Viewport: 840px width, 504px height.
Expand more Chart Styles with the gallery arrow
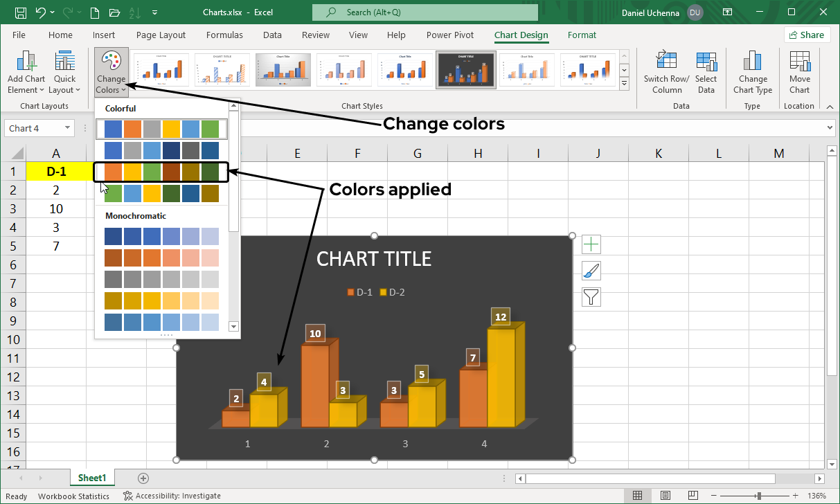point(624,84)
